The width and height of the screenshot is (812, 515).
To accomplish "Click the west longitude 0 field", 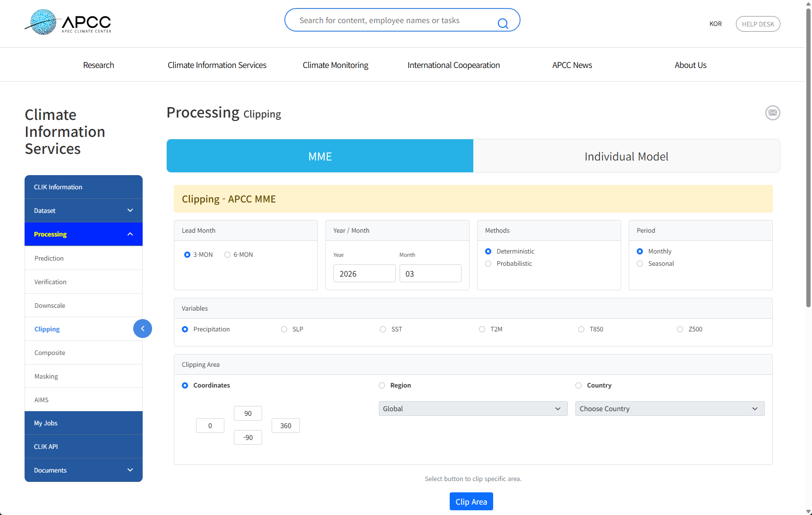I will [x=210, y=426].
